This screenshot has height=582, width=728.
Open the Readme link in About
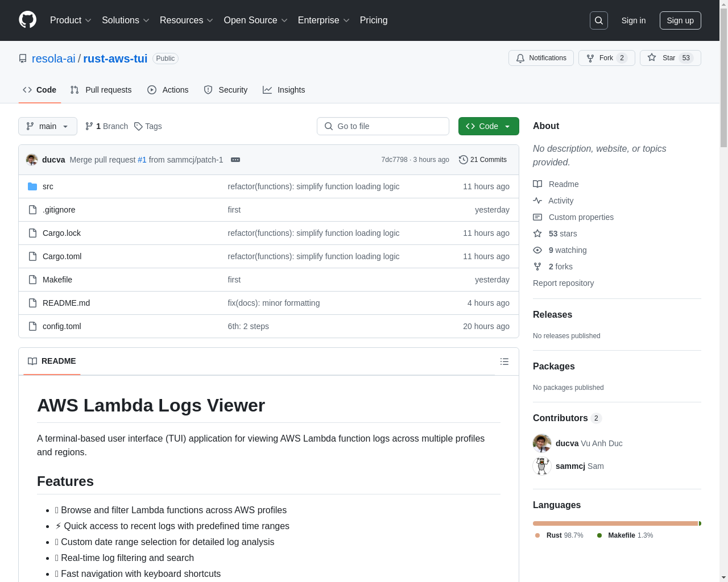pyautogui.click(x=556, y=184)
